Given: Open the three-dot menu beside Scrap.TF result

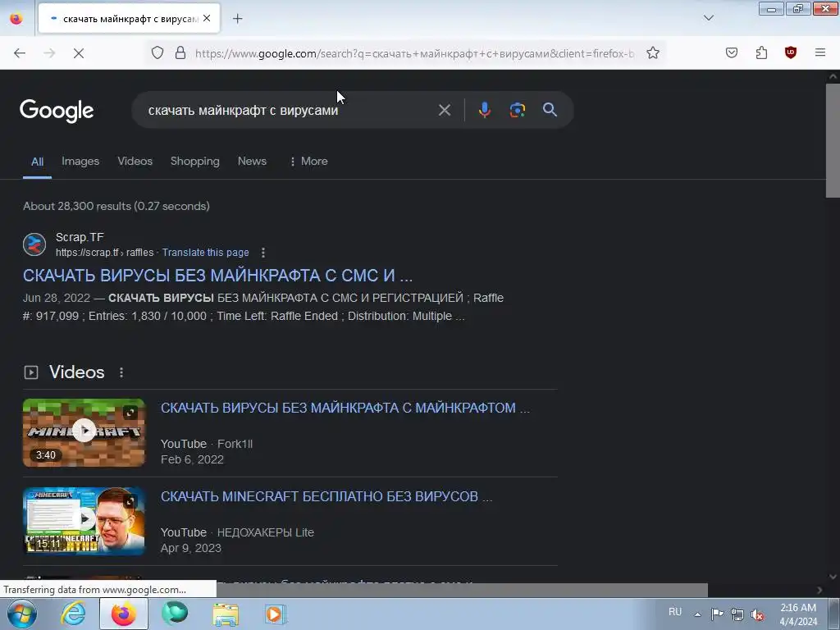Looking at the screenshot, I should click(263, 253).
